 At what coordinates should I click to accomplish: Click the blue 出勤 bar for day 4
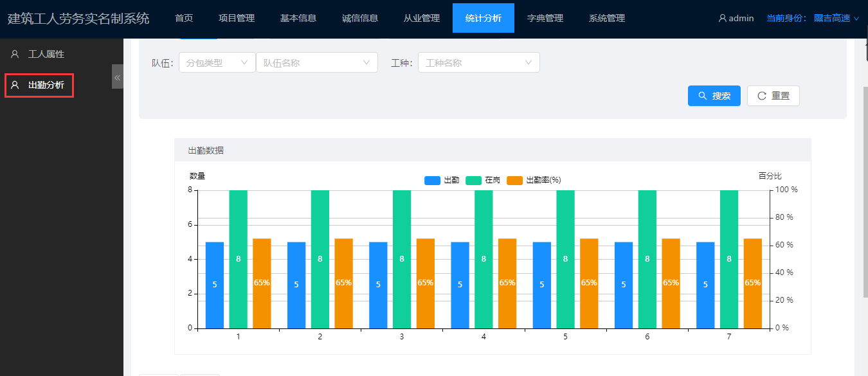click(x=460, y=285)
